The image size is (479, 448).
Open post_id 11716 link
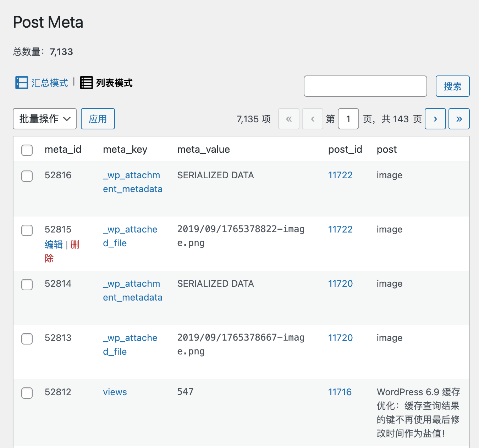tap(340, 392)
